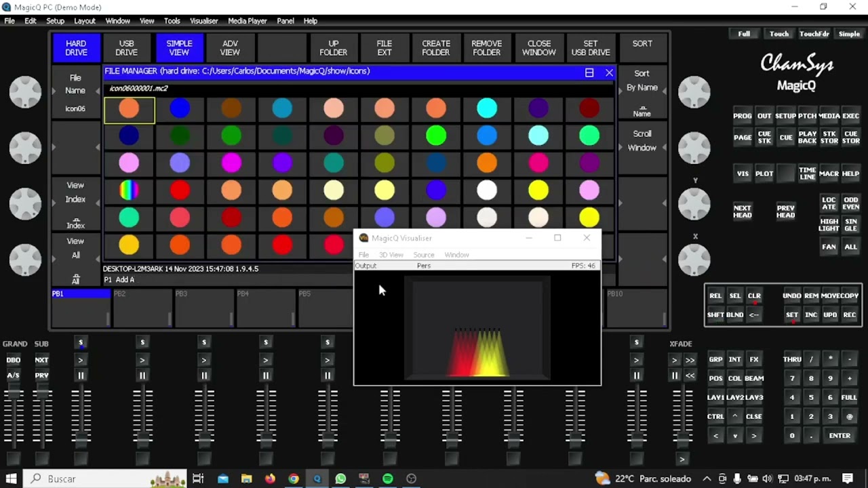Toggle the SINGLE head key
The height and width of the screenshot is (488, 868).
(850, 225)
